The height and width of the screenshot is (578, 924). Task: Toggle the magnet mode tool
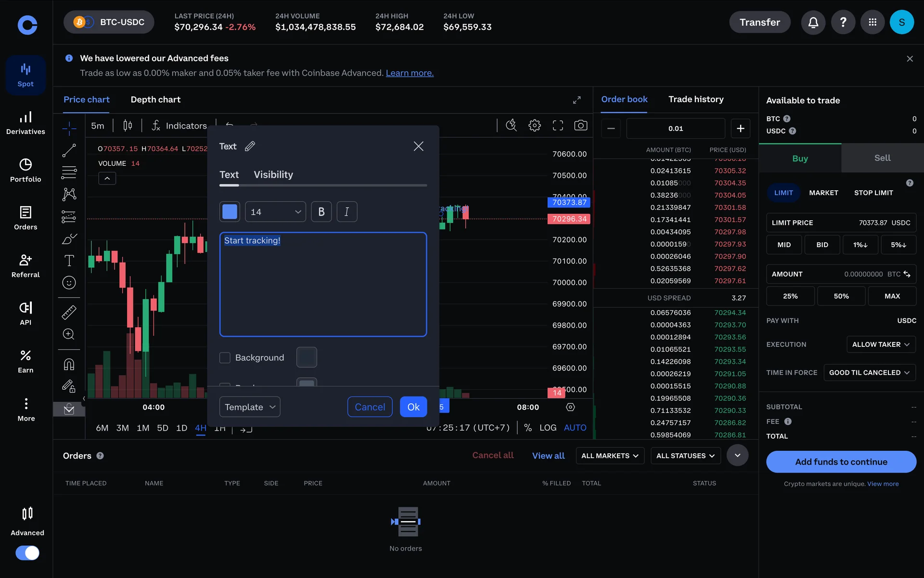pyautogui.click(x=69, y=364)
